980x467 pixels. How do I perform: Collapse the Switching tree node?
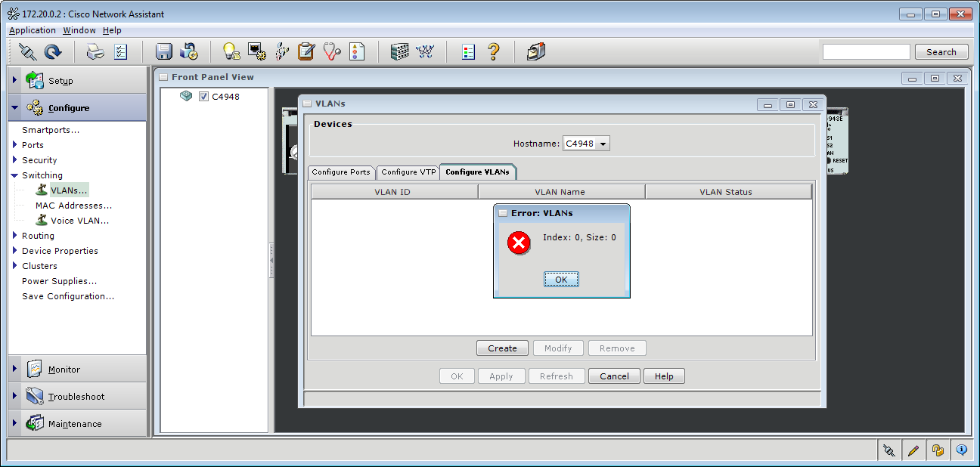point(14,175)
